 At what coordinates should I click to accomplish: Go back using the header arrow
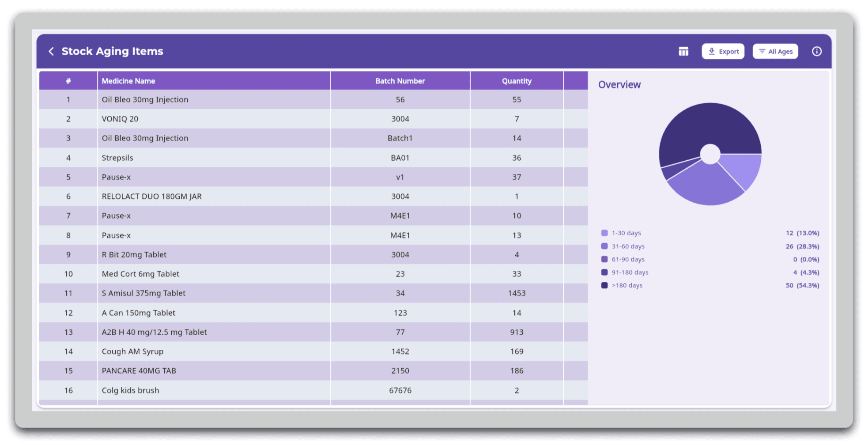[x=51, y=51]
